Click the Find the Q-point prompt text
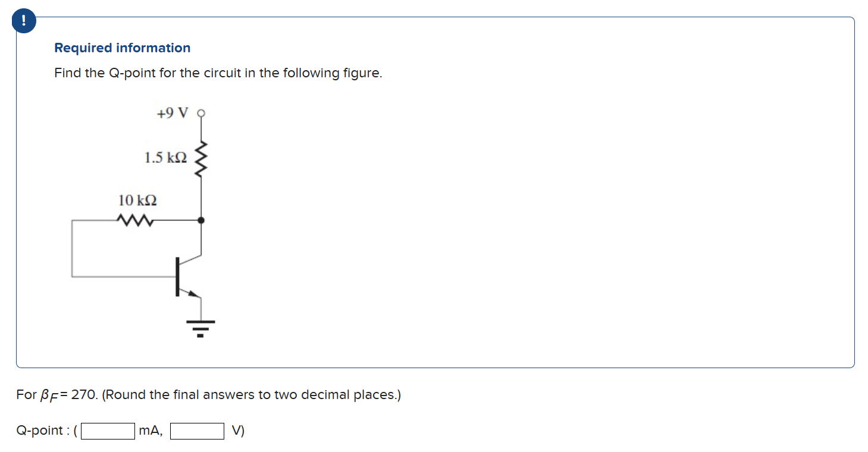Image resolution: width=868 pixels, height=452 pixels. pyautogui.click(x=218, y=73)
